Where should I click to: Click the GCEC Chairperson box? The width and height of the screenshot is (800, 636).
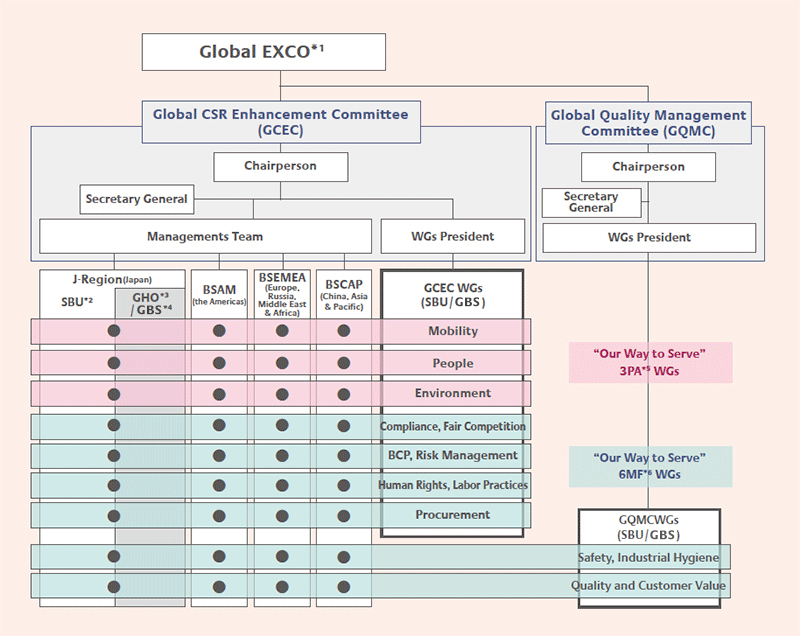tap(281, 166)
